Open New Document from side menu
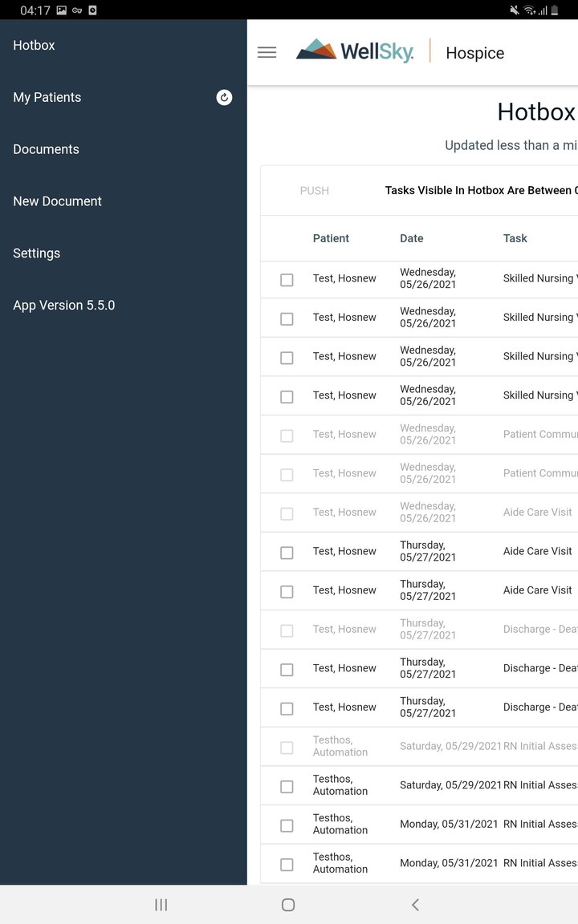Image resolution: width=578 pixels, height=924 pixels. (x=57, y=201)
